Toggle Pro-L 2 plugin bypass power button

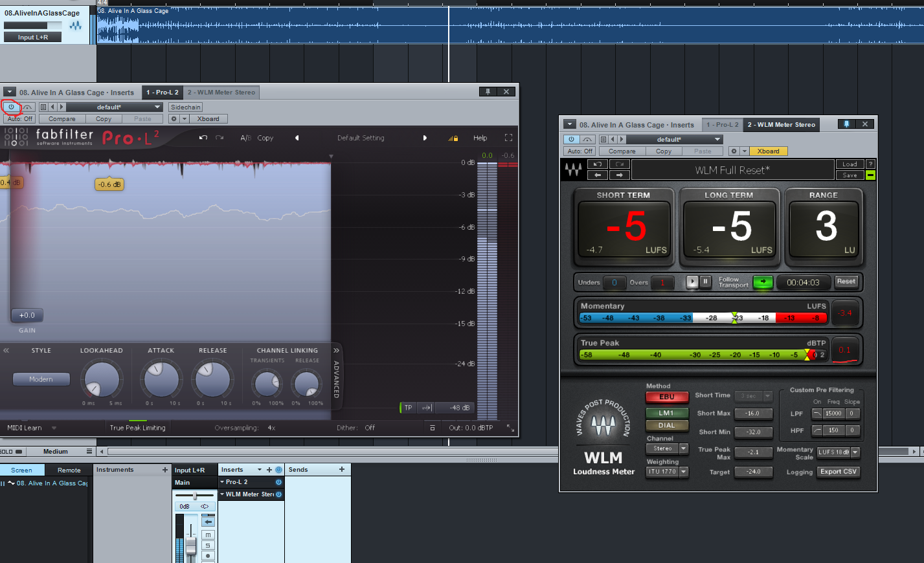coord(11,107)
